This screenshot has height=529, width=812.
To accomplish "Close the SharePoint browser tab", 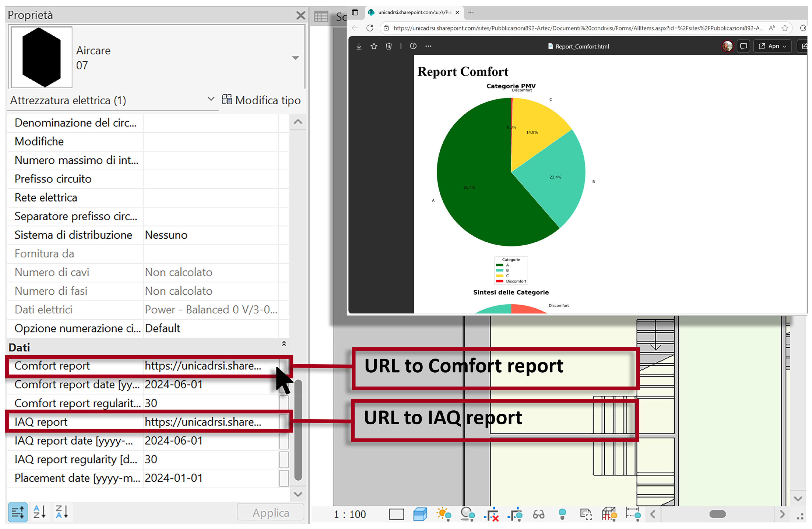I will coord(457,12).
